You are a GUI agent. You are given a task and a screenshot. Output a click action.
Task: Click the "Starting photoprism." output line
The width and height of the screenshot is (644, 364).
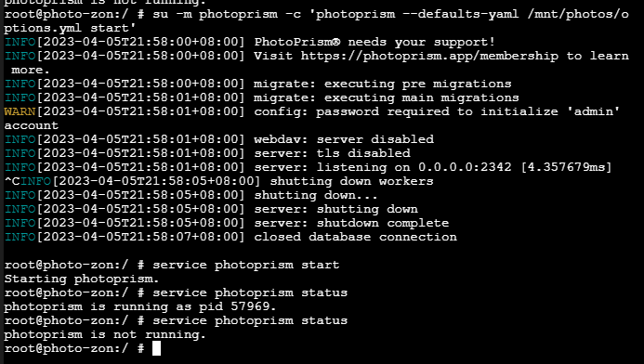pos(82,279)
